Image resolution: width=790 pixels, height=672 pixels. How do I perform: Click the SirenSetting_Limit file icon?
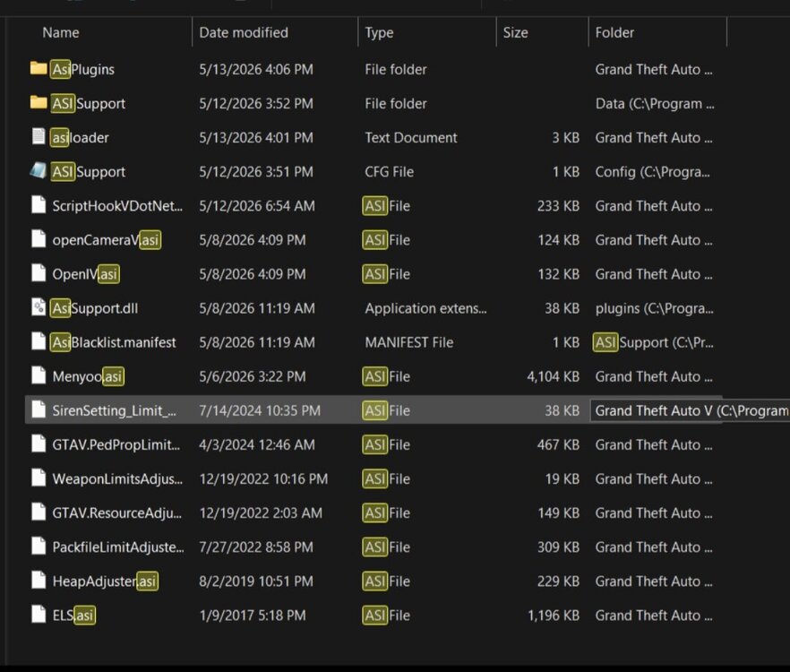[39, 409]
